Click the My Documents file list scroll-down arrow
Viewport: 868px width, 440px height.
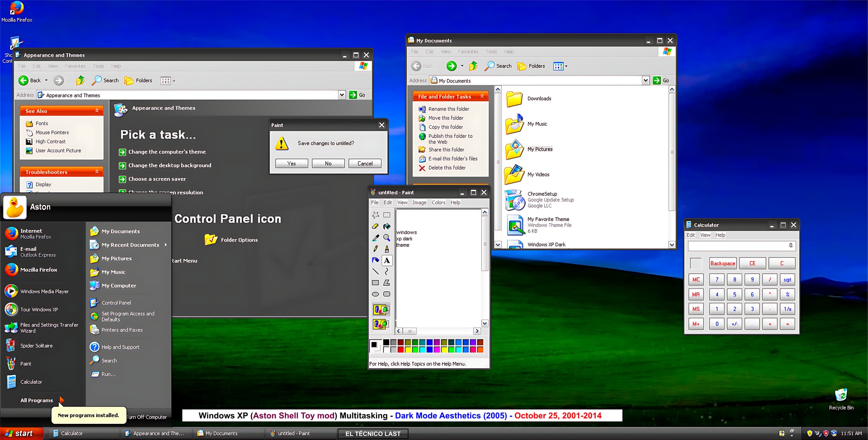[x=672, y=245]
